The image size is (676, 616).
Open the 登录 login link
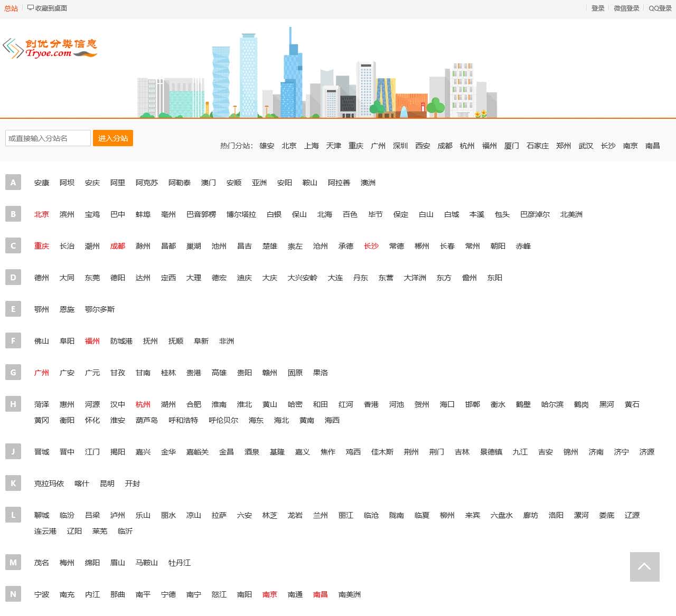[598, 8]
